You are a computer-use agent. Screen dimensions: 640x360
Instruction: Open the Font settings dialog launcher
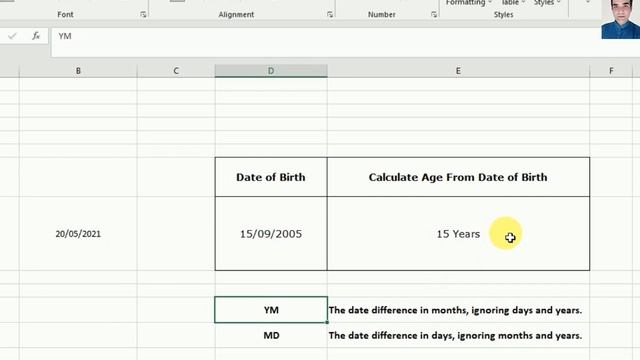tap(143, 15)
